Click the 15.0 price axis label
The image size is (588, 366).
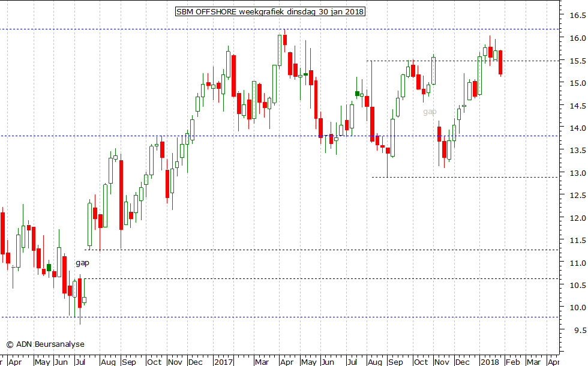(x=577, y=83)
